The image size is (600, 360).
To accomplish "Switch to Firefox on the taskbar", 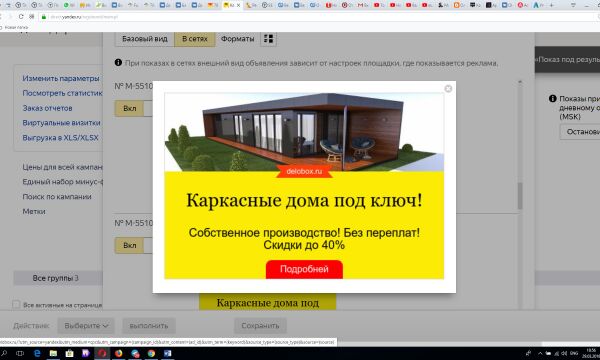I will [118, 353].
